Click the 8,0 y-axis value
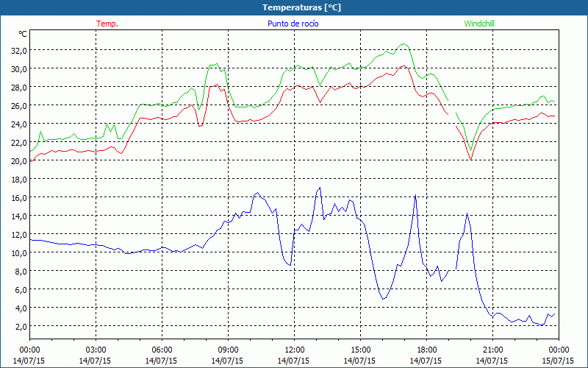Viewport: 588px width, 368px height. click(x=21, y=272)
